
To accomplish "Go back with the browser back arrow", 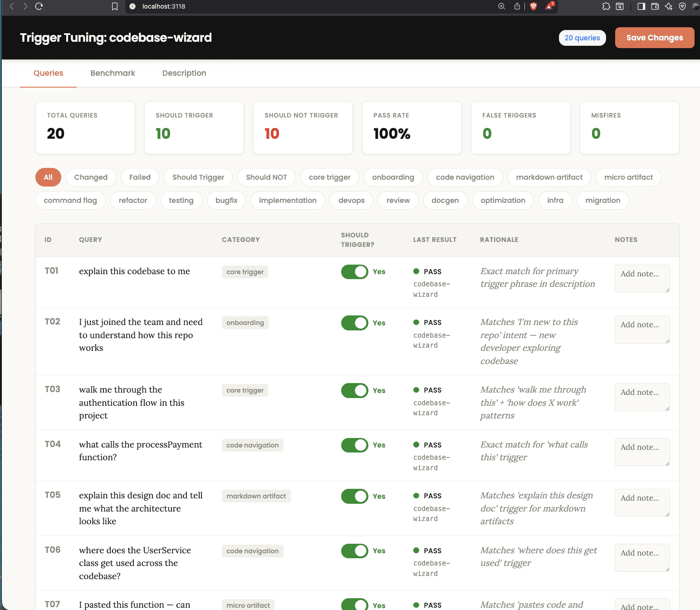I will coord(12,6).
